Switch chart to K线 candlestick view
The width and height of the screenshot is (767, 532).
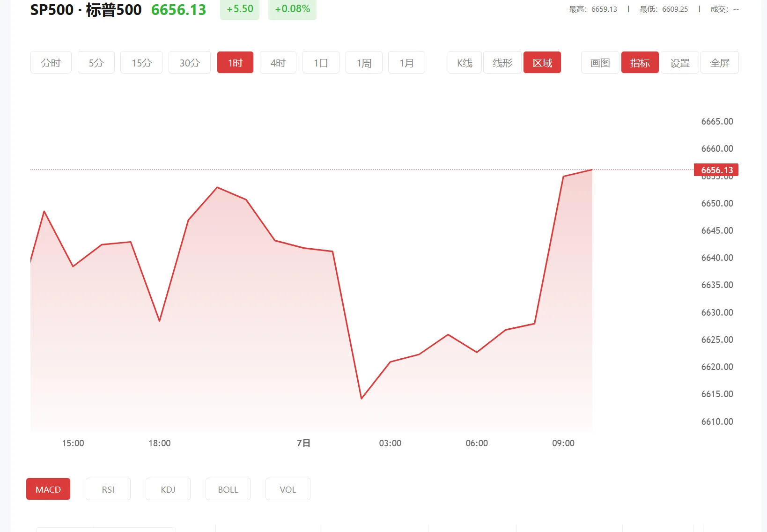click(x=464, y=62)
